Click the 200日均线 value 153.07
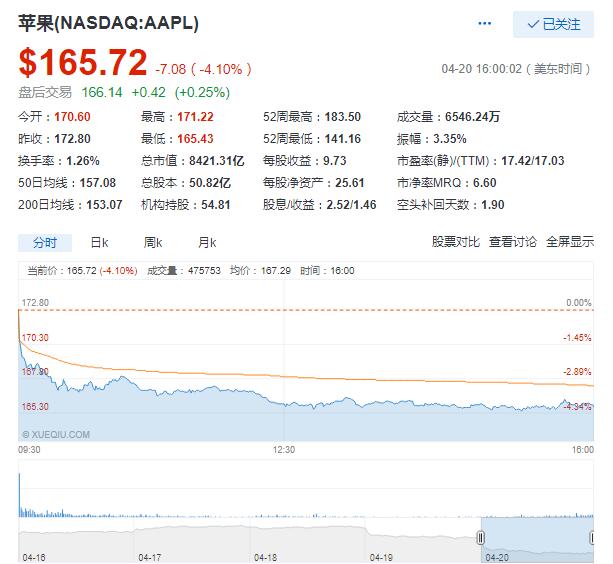The image size is (613, 564). [x=104, y=205]
